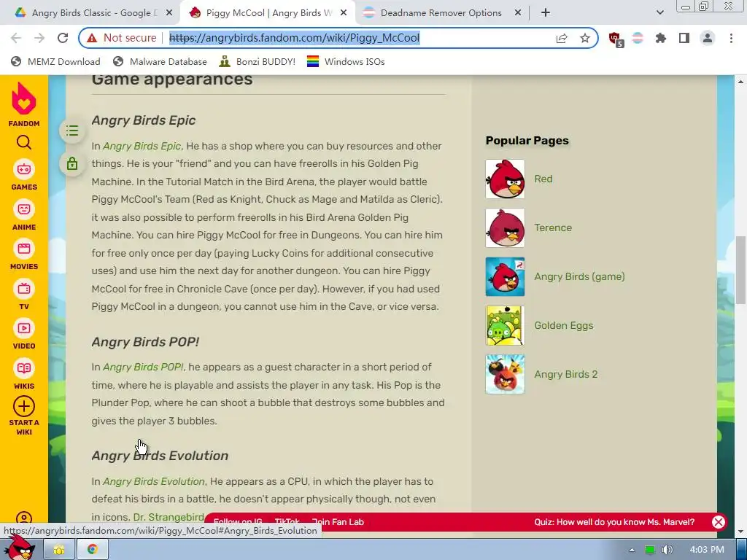Screen dimensions: 747x560
Task: Open Terence popular page link
Action: click(553, 227)
